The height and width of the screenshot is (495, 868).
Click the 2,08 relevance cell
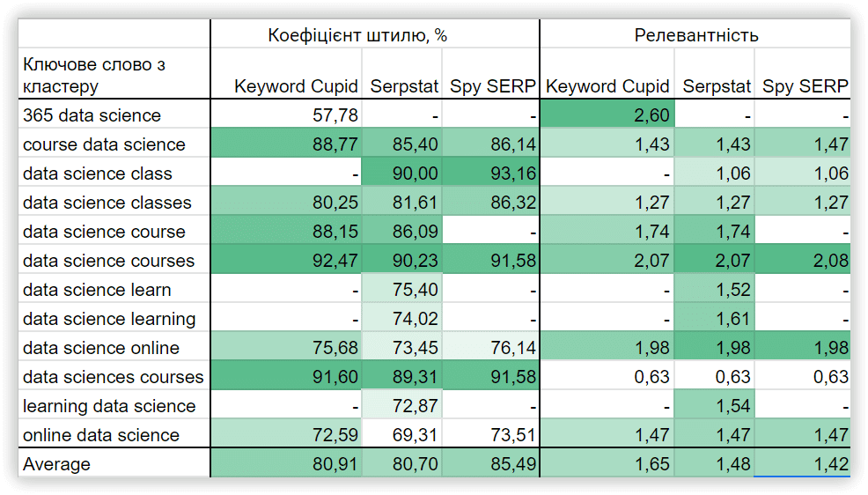click(802, 260)
